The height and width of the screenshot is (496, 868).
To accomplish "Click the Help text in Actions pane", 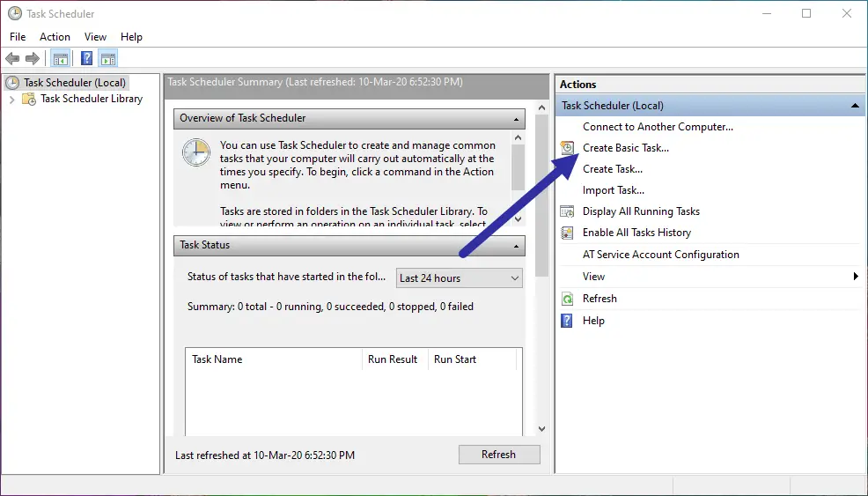I will pos(593,321).
